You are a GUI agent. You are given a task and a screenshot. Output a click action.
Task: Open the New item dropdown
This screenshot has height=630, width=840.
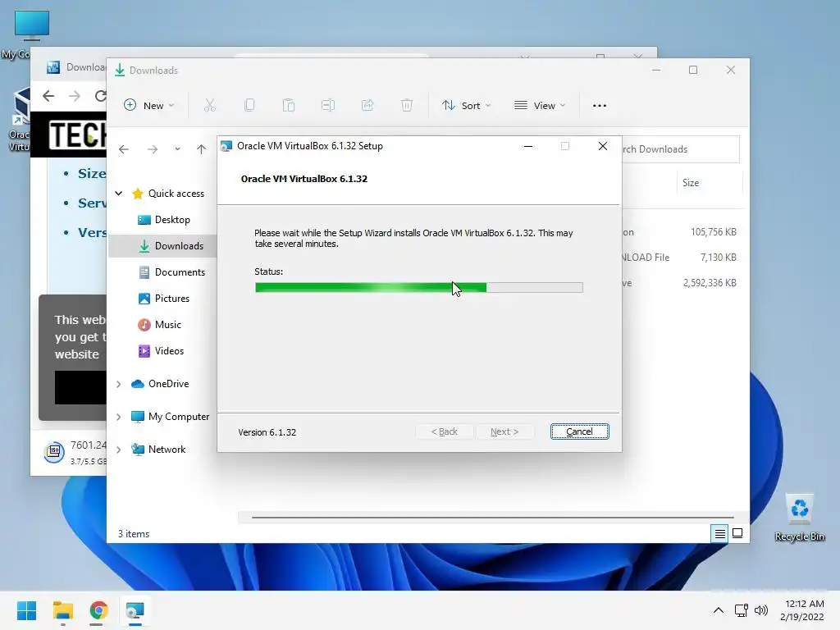tap(149, 106)
